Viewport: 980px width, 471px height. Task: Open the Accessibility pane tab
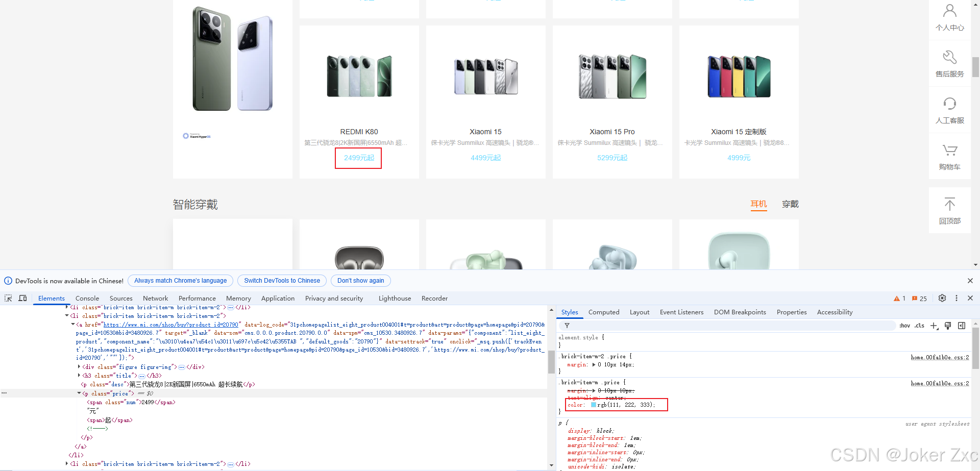click(835, 312)
